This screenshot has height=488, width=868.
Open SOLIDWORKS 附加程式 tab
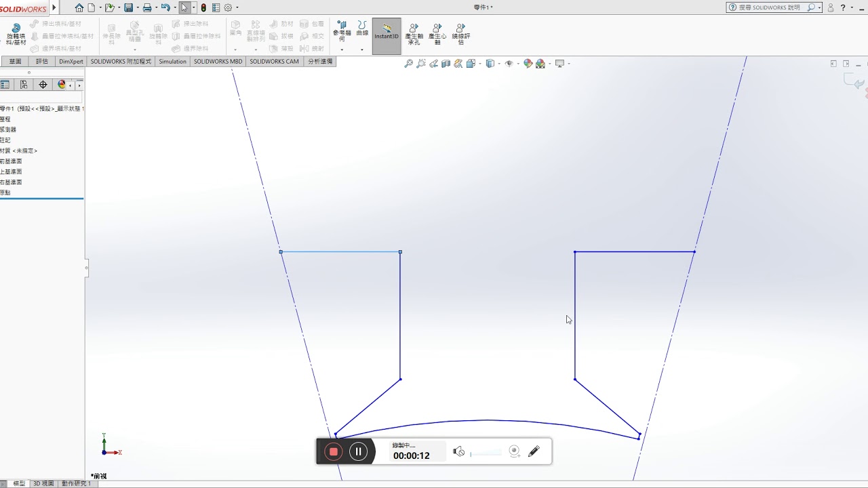(121, 61)
